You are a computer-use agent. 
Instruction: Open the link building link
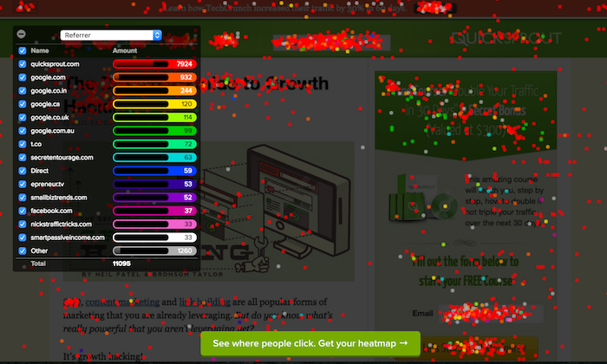point(205,302)
